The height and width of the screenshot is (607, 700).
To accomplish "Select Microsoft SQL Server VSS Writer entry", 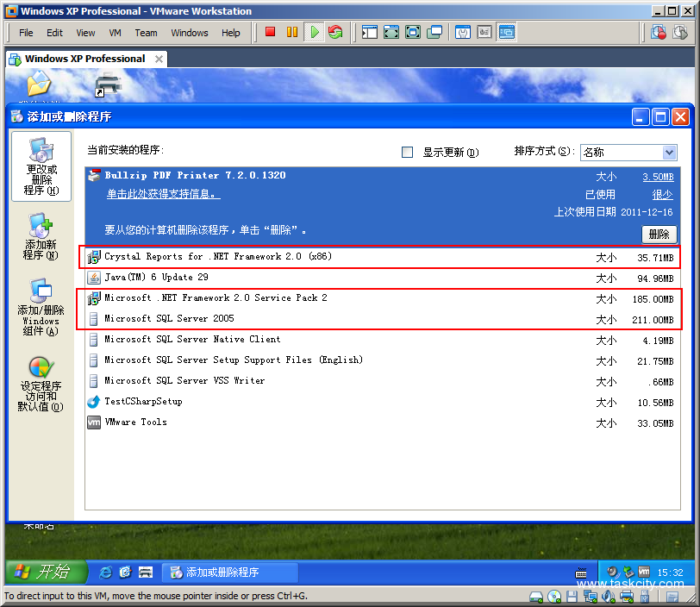I will point(383,381).
